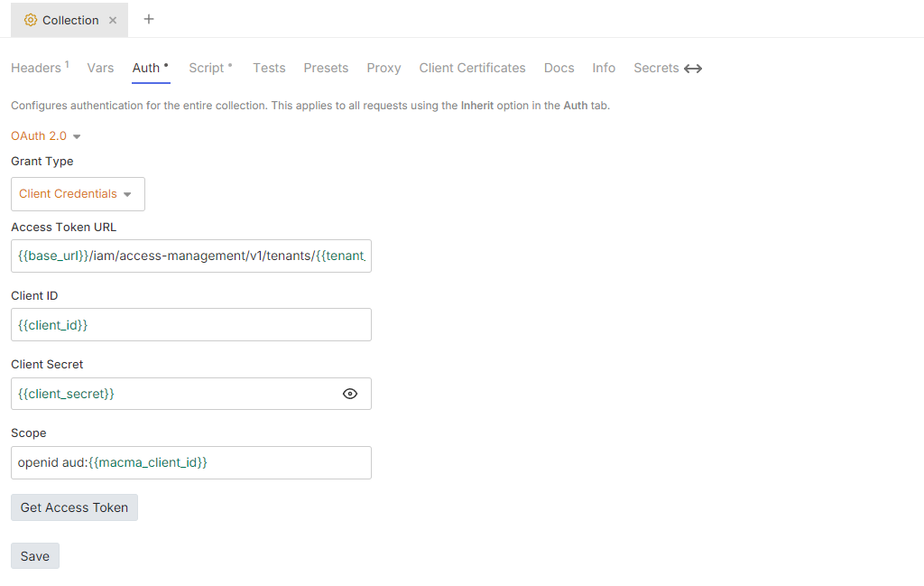Click the gear icon on the Collection tab
This screenshot has width=924, height=586.
point(31,19)
